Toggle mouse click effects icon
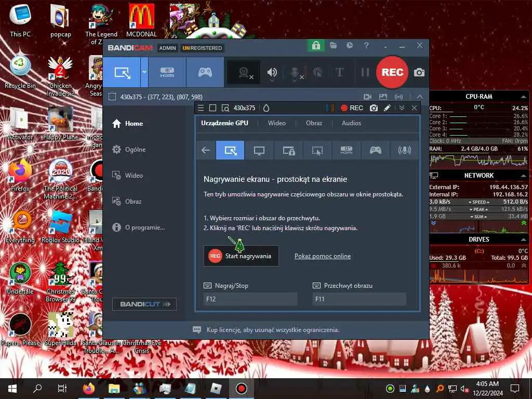This screenshot has height=399, width=532. (317, 72)
